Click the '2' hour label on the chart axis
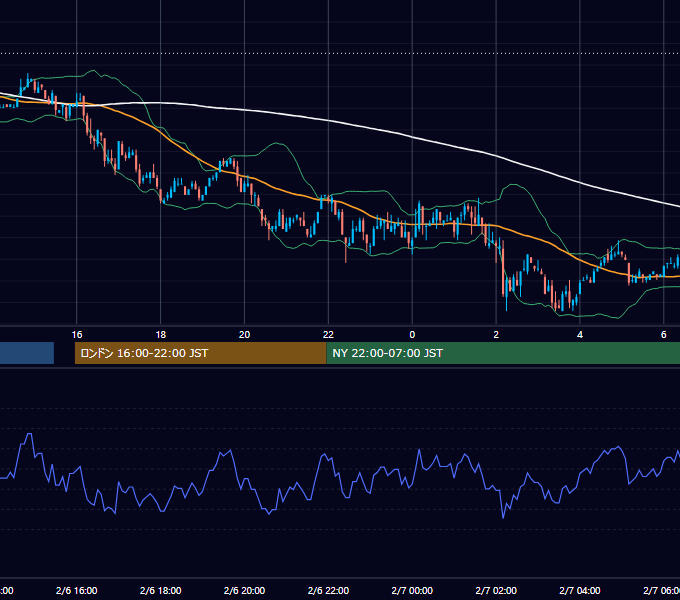 click(496, 335)
